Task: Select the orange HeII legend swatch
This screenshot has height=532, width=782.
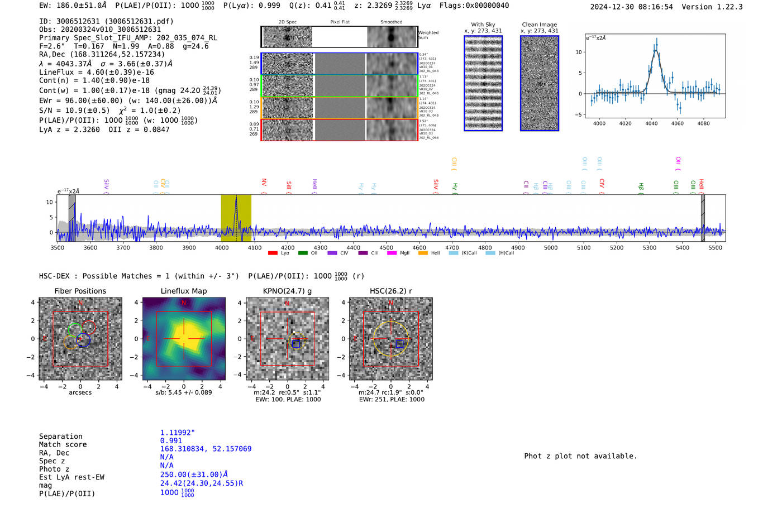Action: [423, 253]
